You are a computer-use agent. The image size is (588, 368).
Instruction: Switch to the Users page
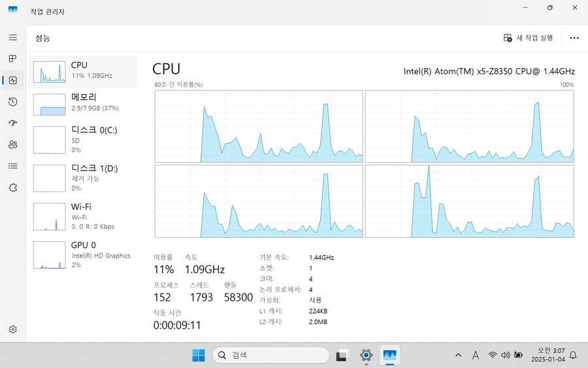coord(12,144)
